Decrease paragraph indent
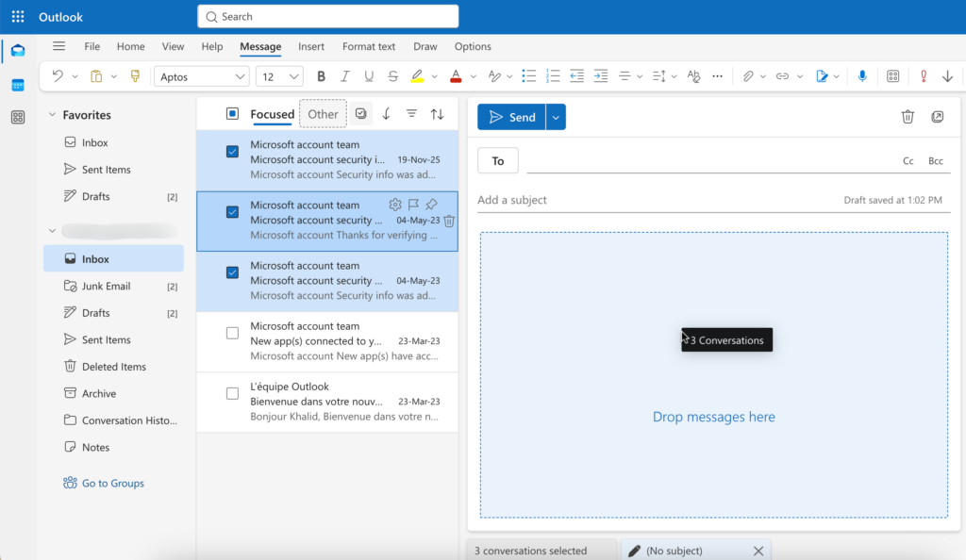 [576, 76]
